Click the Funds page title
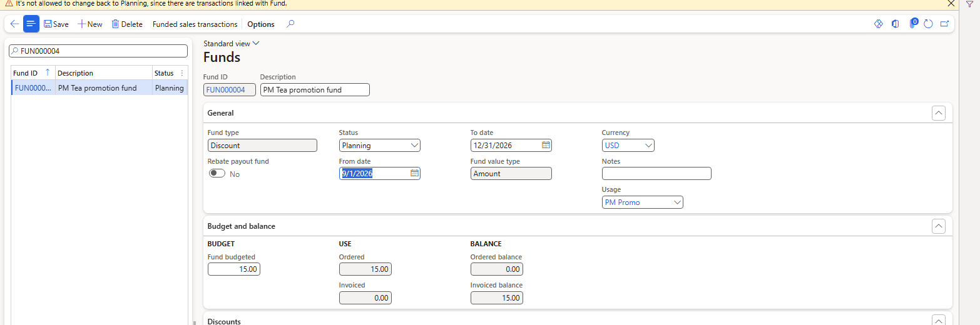 [x=222, y=57]
